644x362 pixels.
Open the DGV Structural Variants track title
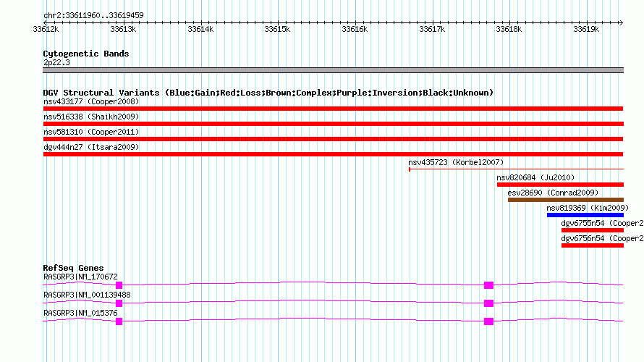(x=268, y=93)
